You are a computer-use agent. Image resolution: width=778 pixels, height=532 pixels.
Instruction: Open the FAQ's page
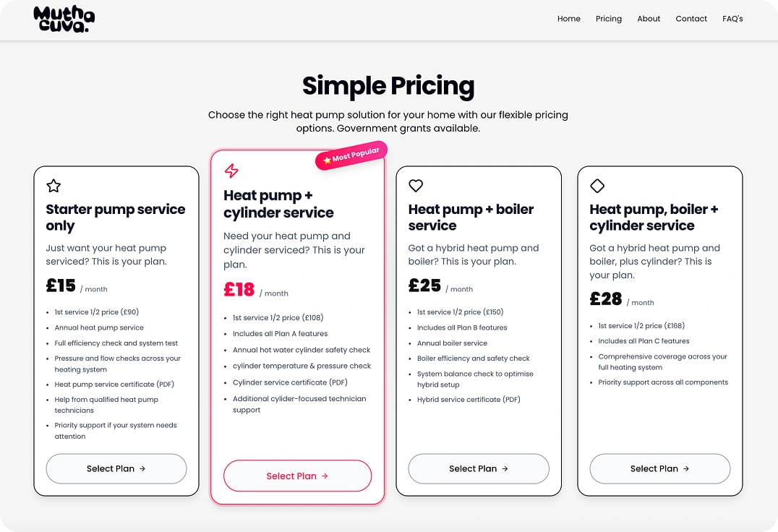tap(732, 19)
